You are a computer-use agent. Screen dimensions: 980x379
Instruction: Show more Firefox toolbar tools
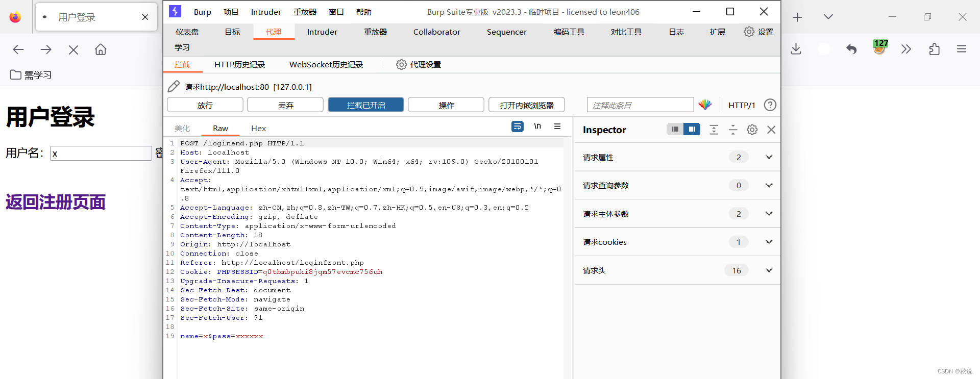point(906,49)
